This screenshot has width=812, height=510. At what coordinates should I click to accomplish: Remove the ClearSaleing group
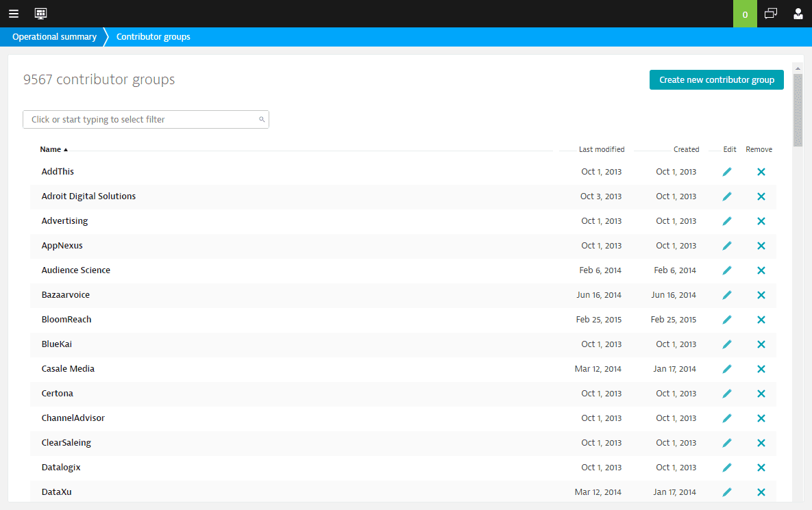[x=761, y=443]
